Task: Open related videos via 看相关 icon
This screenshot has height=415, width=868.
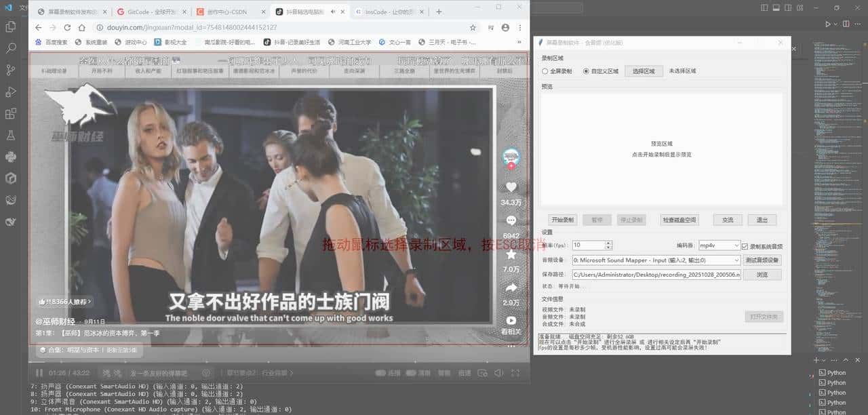Action: [511, 319]
